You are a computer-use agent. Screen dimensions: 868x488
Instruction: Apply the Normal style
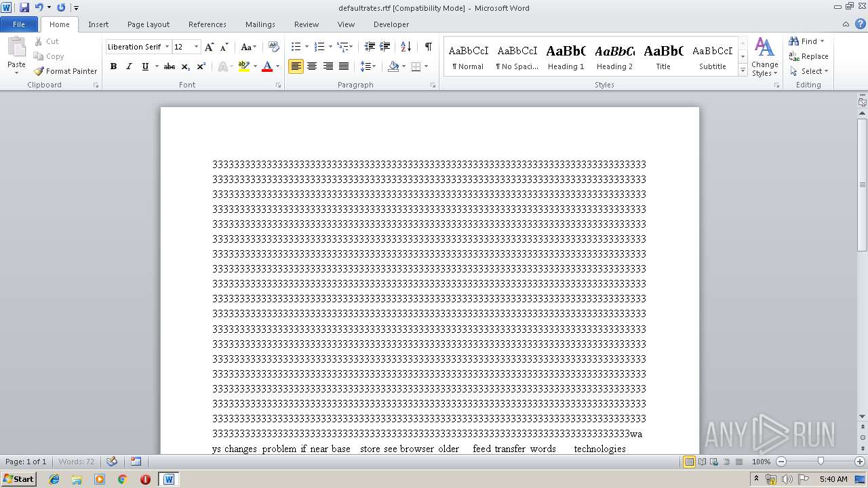468,57
